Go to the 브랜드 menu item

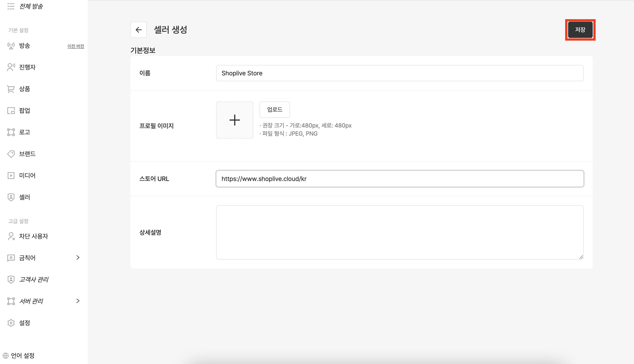(x=27, y=154)
